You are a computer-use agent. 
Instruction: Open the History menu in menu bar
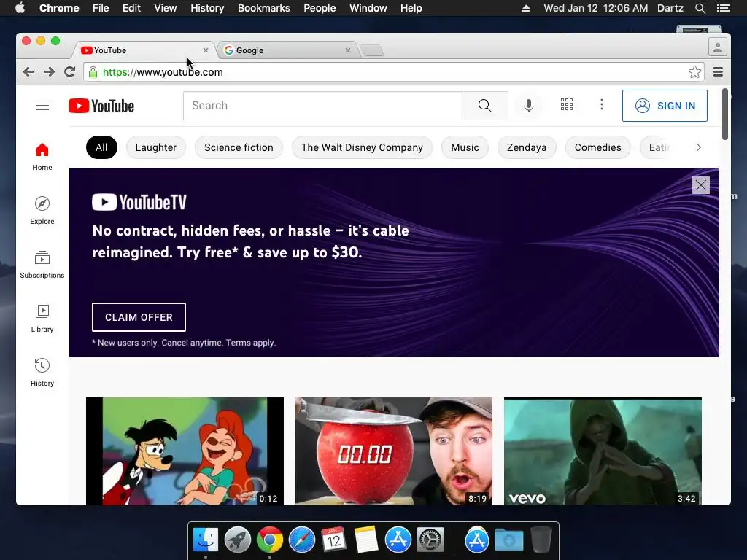(207, 8)
